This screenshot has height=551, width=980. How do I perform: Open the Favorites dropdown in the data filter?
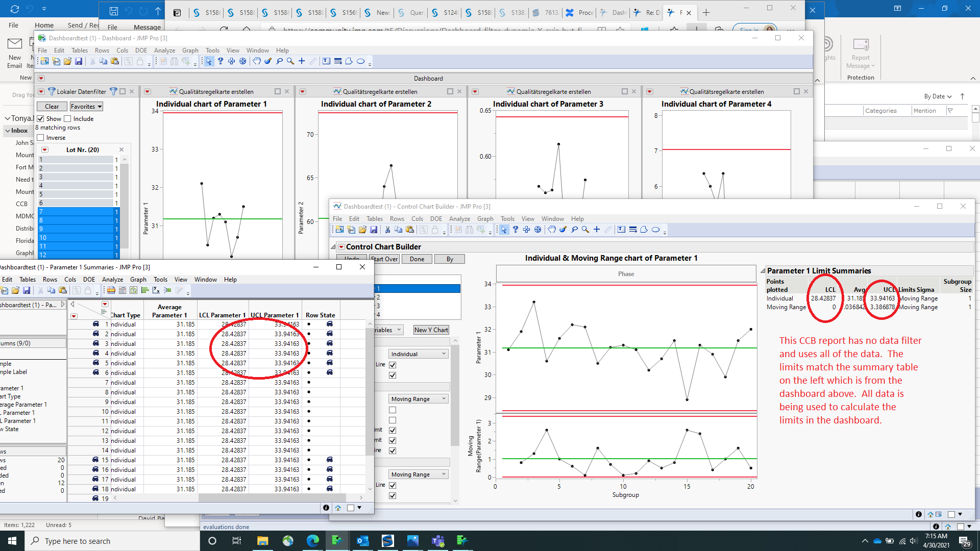pos(86,106)
